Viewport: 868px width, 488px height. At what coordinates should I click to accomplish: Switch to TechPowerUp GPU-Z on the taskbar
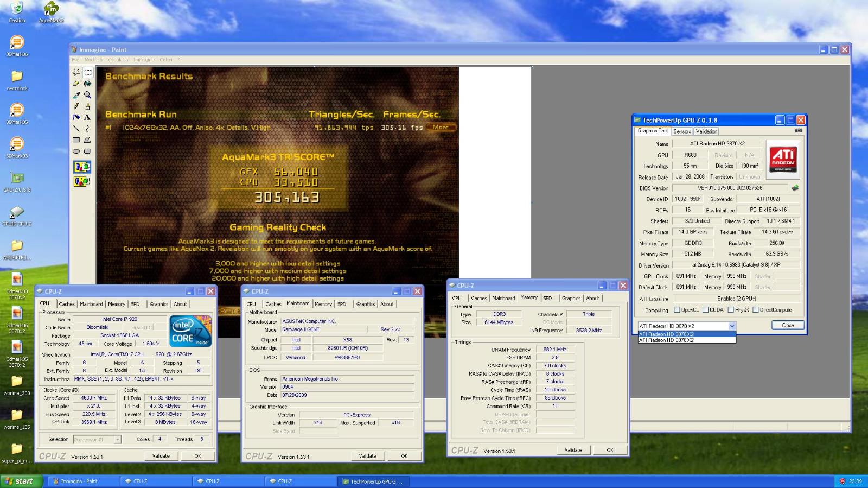click(x=373, y=481)
